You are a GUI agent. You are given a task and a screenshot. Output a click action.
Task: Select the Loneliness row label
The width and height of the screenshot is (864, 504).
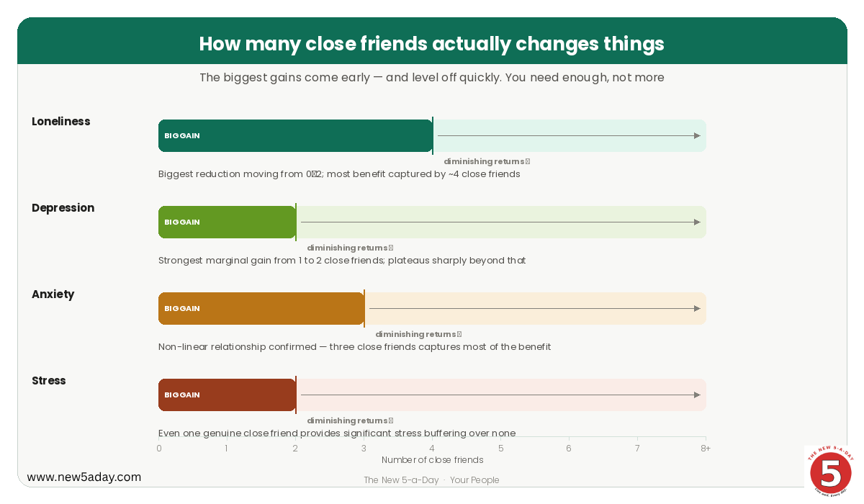coord(61,122)
